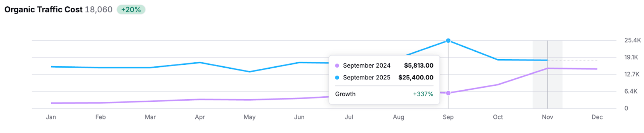Click the Dec axis label
This screenshot has width=644, height=133.
point(597,117)
